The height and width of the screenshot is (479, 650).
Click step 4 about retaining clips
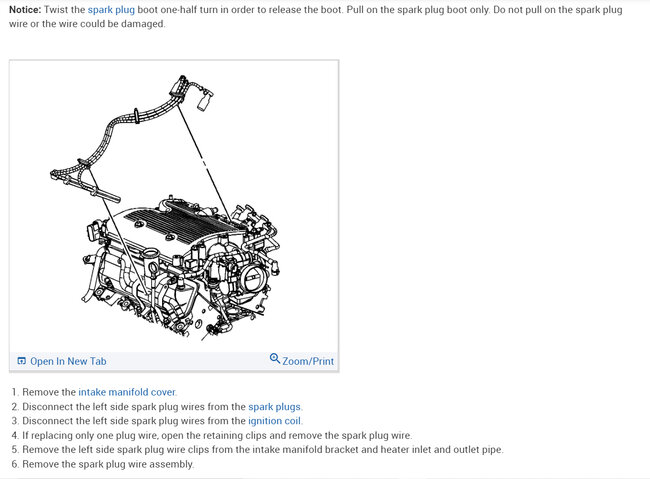217,435
